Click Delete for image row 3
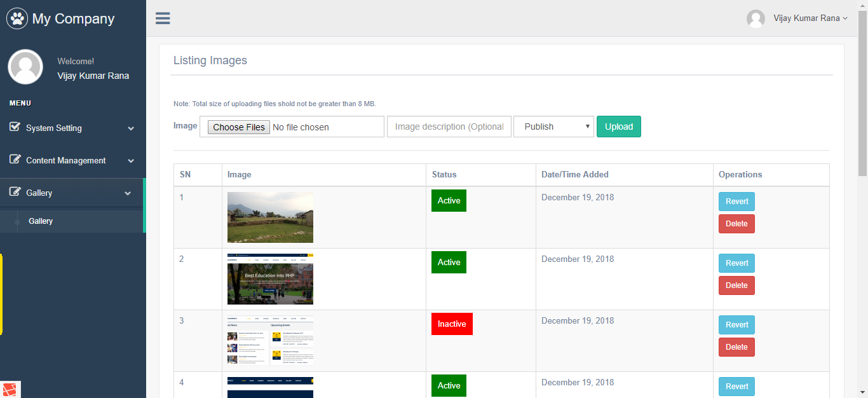The width and height of the screenshot is (868, 398). 736,347
